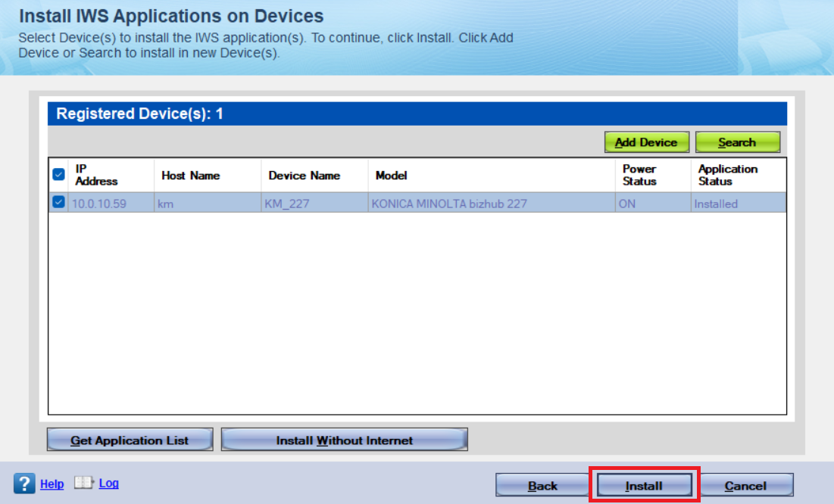Sort by the IP Address column header
This screenshot has height=504, width=834.
click(96, 175)
